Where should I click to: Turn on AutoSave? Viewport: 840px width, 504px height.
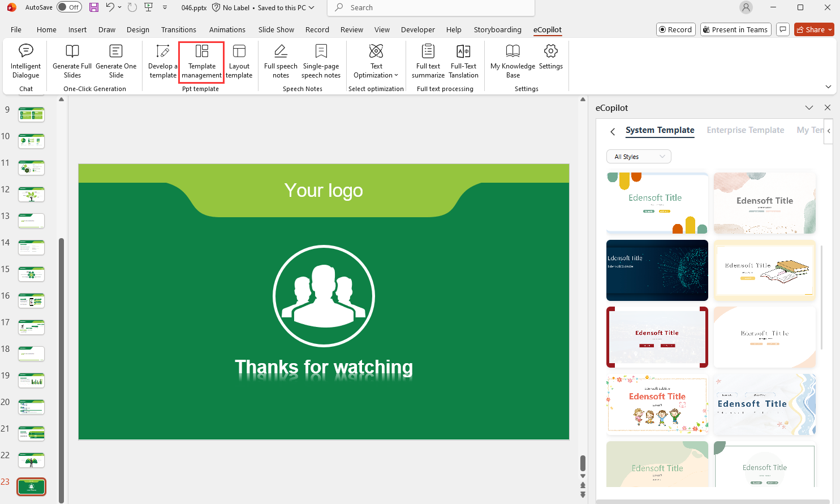tap(68, 7)
